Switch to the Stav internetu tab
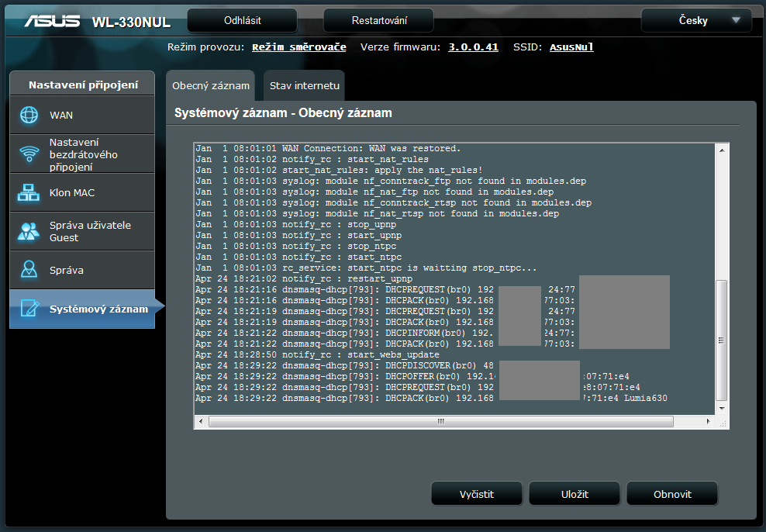Screen dimensions: 766x532 302,86
